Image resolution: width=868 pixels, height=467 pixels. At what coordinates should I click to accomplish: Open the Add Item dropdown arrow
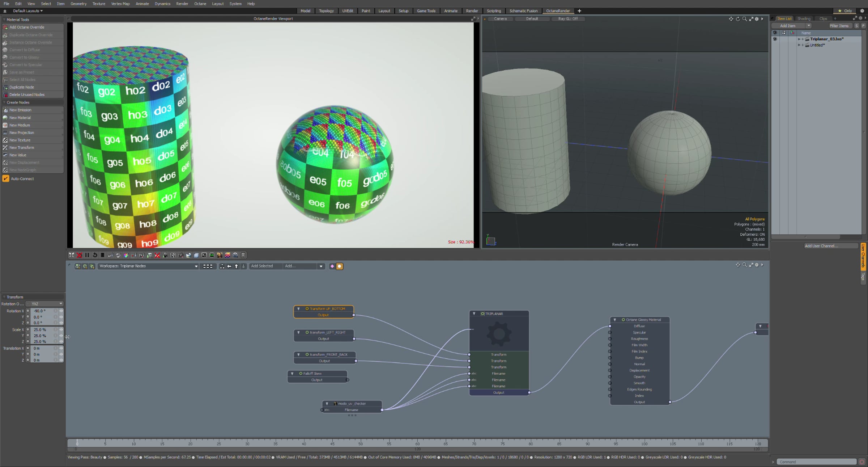tap(808, 26)
